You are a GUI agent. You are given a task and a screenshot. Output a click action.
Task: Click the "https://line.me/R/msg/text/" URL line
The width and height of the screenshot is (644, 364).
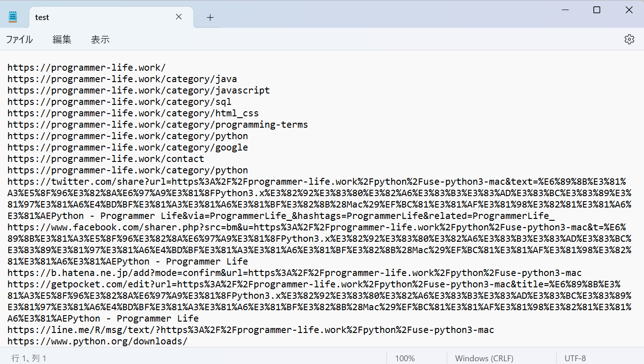click(x=251, y=330)
